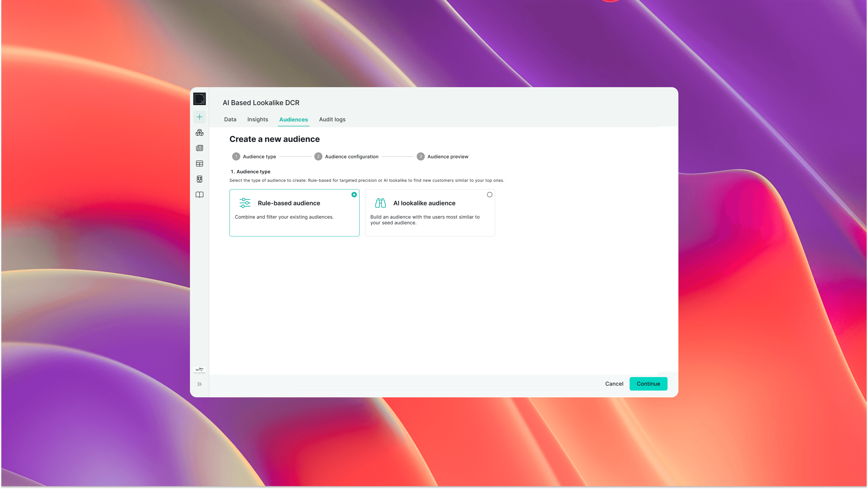Click the plus create-new icon in sidebar
Viewport: 868px width, 489px height.
(199, 117)
